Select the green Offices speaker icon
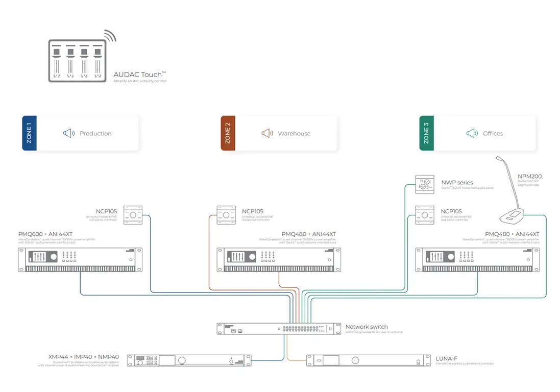The width and height of the screenshot is (560, 392). 472,133
